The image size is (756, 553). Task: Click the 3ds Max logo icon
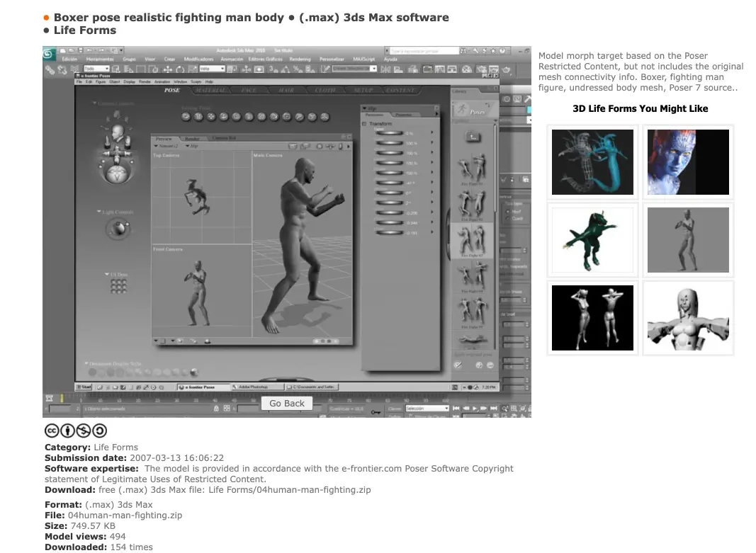point(49,54)
